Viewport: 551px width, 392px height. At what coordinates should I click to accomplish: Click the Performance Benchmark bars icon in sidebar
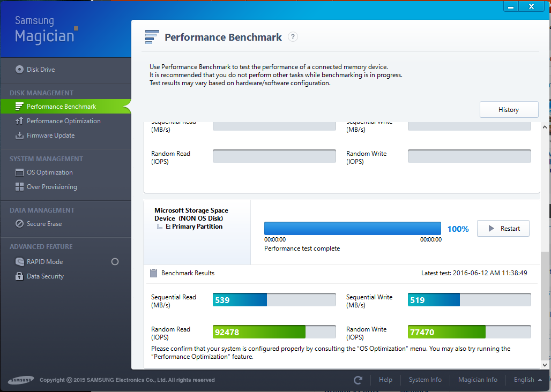[x=19, y=107]
